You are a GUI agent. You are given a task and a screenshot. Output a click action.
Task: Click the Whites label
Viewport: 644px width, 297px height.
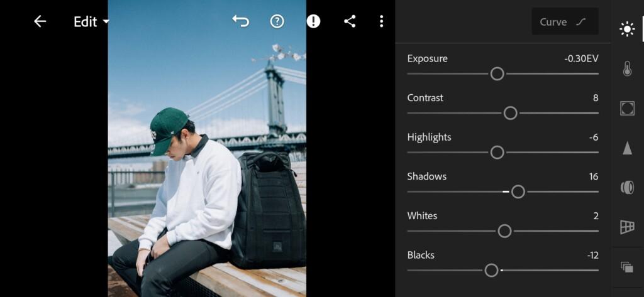[x=422, y=216]
